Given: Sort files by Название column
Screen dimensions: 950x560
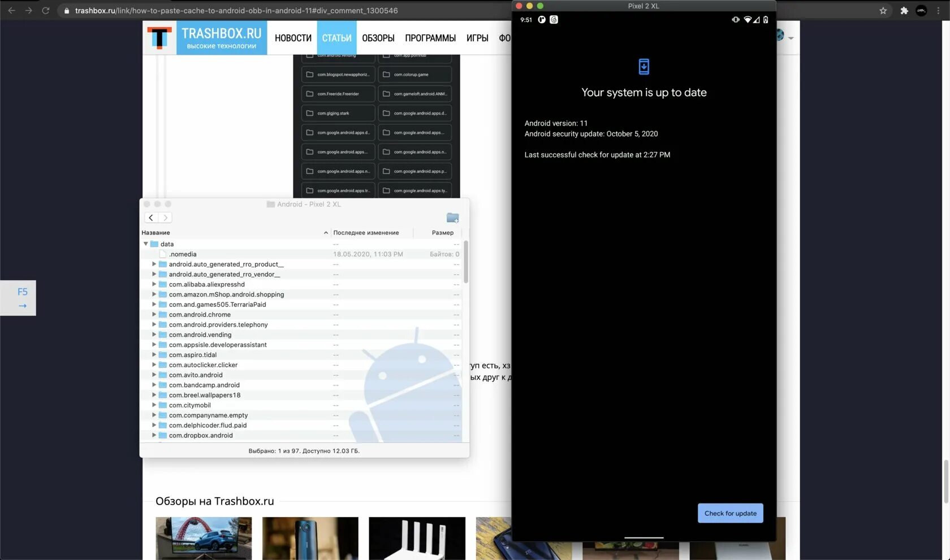Looking at the screenshot, I should click(x=235, y=233).
